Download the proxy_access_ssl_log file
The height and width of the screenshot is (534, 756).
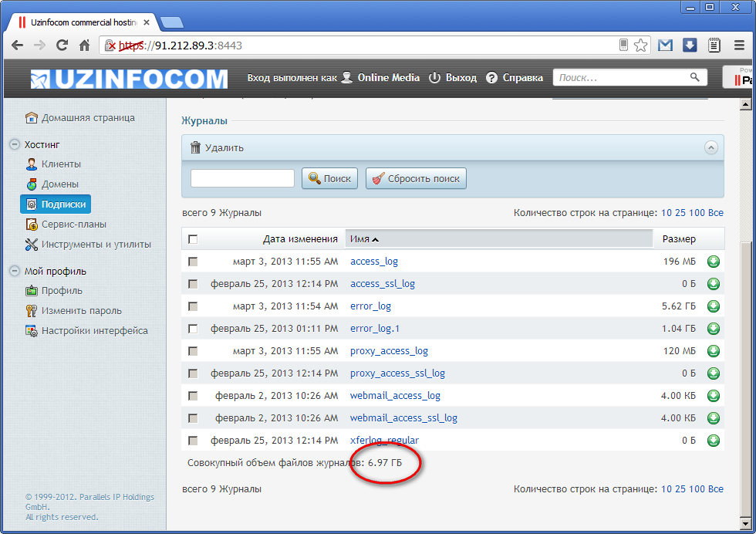point(713,373)
